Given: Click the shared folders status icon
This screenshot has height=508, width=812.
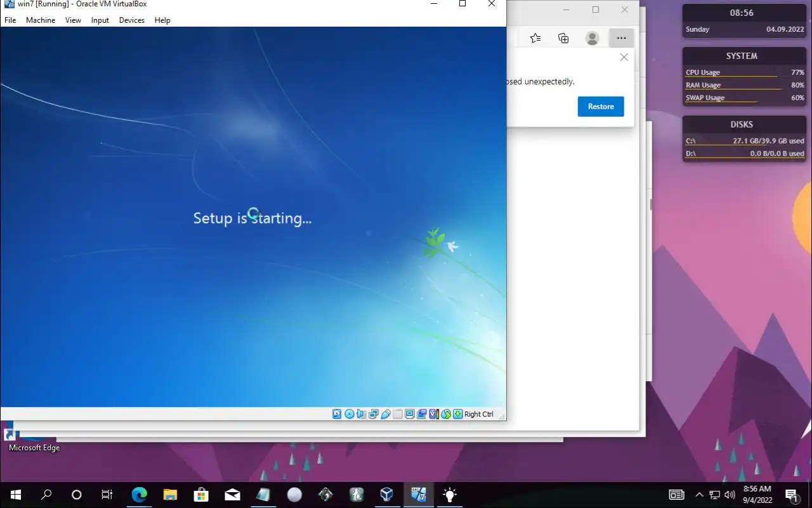Looking at the screenshot, I should coord(398,414).
